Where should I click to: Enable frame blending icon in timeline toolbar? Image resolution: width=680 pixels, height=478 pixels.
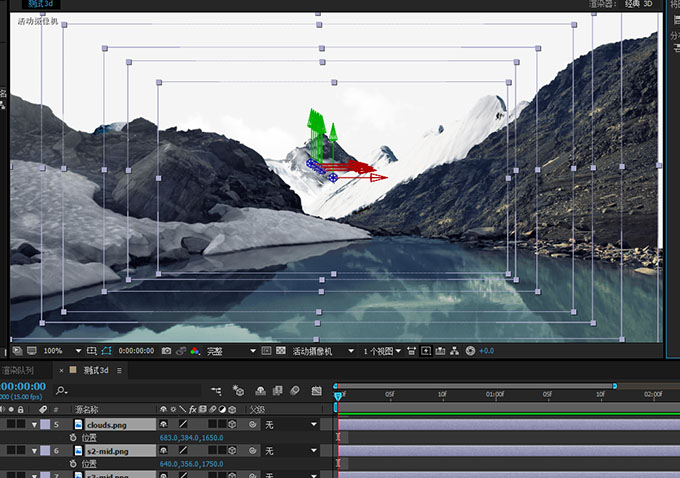pos(278,391)
